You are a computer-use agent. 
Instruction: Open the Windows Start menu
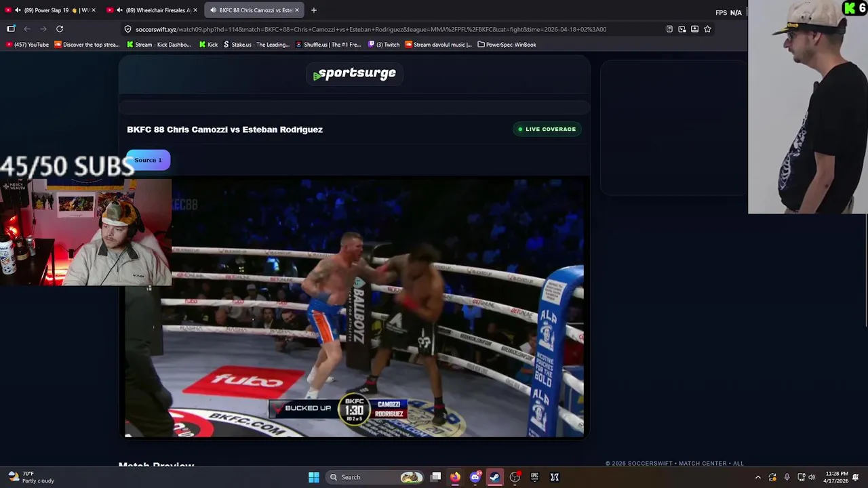point(313,477)
